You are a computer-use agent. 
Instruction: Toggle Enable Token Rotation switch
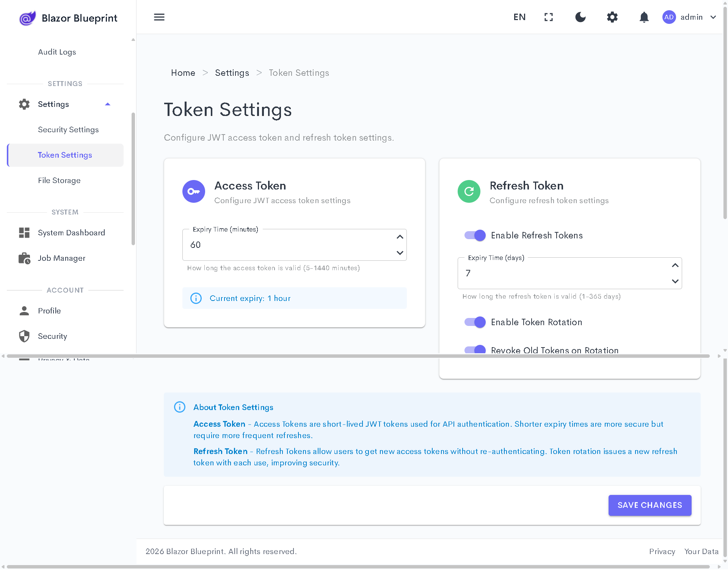(x=475, y=322)
